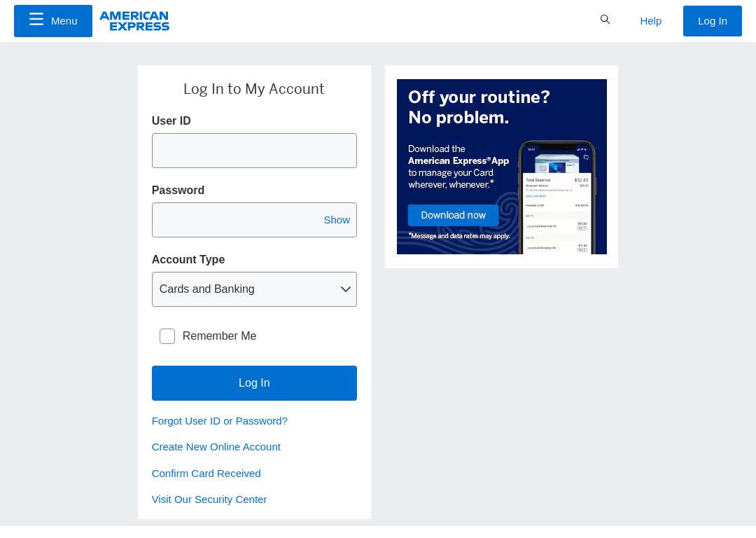Submit the form with Log In button
Image resolution: width=756 pixels, height=538 pixels.
click(254, 383)
